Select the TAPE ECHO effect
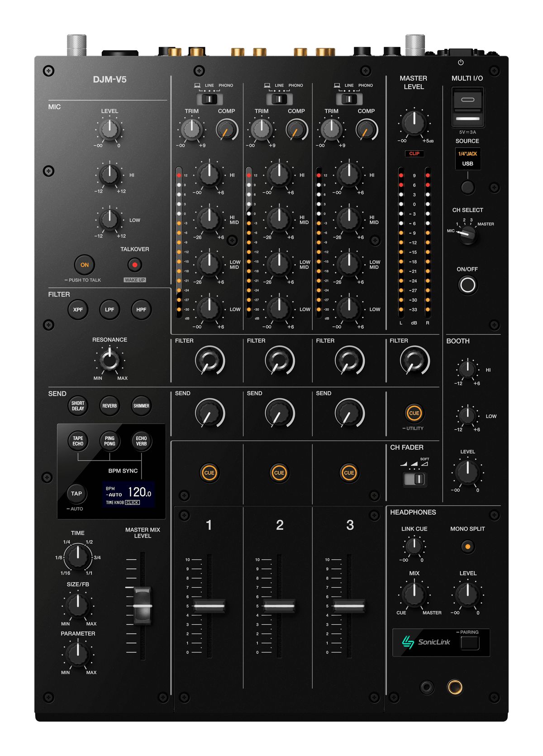Screen dimensions: 543x756 coord(78,441)
